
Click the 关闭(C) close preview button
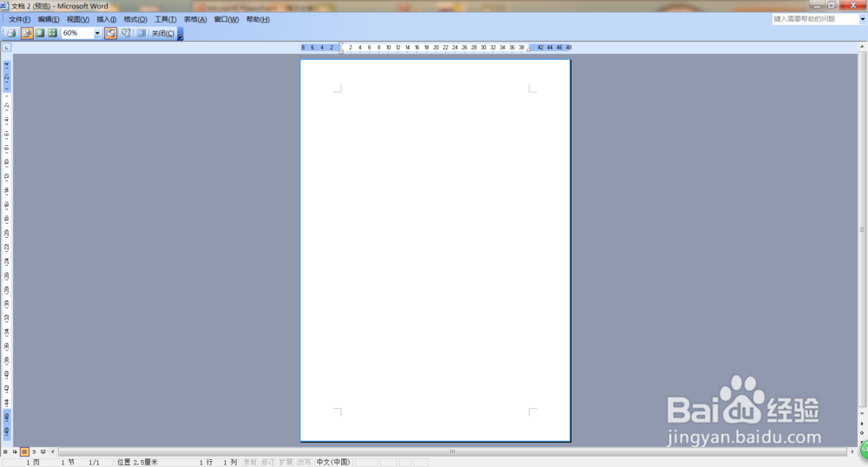point(163,33)
